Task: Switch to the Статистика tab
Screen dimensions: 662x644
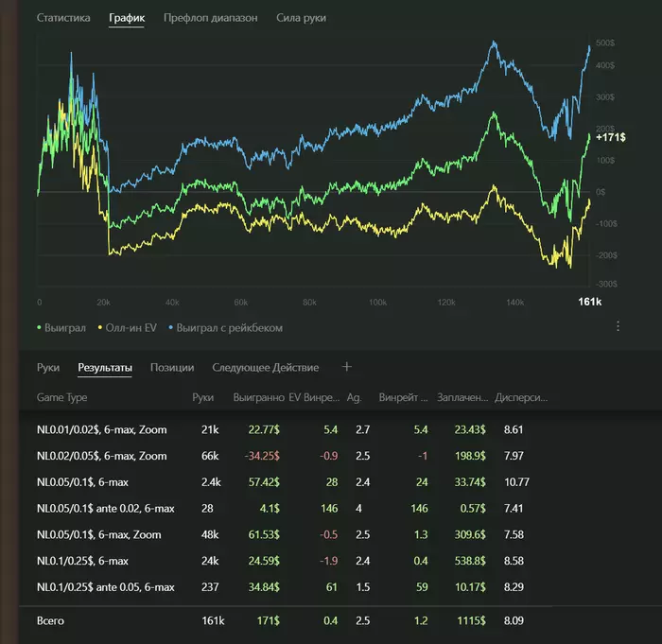Action: coord(63,18)
